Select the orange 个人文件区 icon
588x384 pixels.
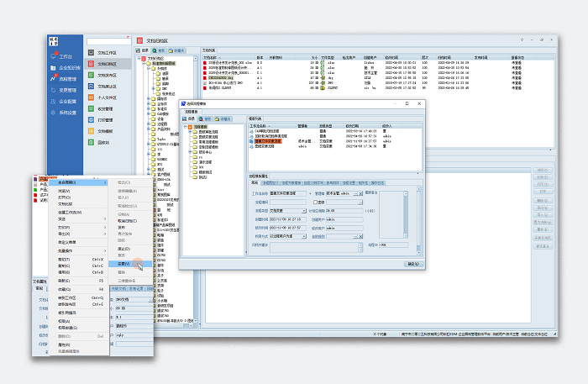pyautogui.click(x=91, y=97)
